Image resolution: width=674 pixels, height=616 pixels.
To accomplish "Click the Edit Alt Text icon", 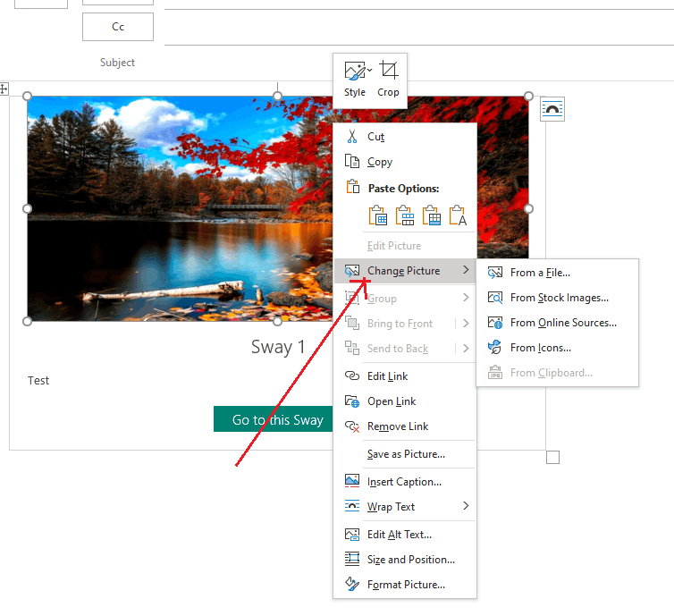I will coord(352,535).
